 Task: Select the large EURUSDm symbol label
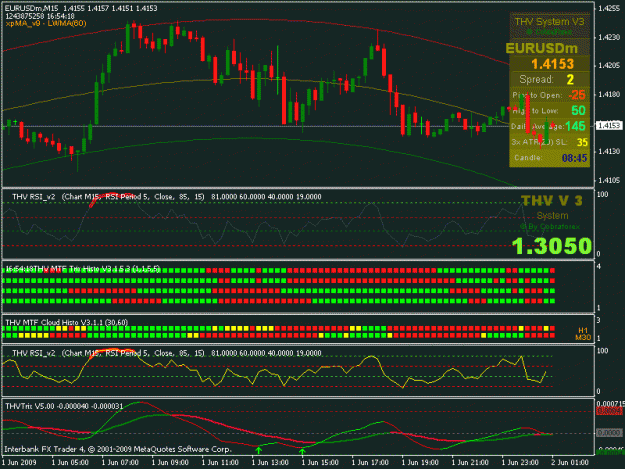tap(542, 48)
